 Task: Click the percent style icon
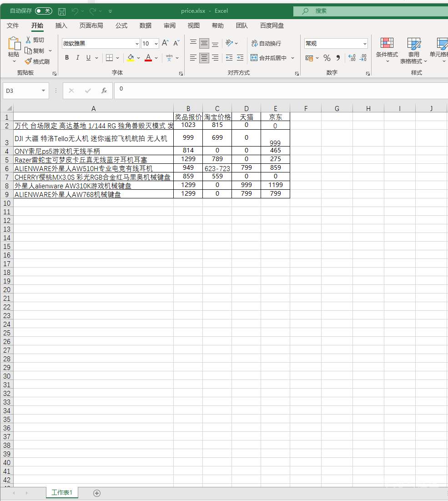point(327,58)
